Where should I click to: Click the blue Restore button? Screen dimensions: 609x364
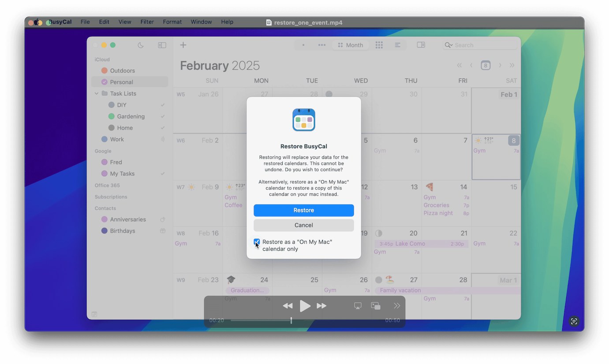tap(303, 210)
